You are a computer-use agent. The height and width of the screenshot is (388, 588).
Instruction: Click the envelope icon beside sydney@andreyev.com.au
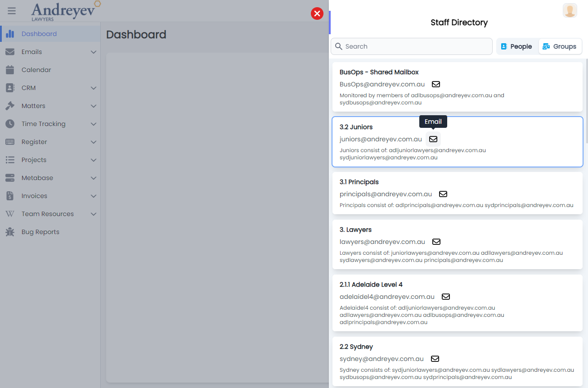pos(435,359)
